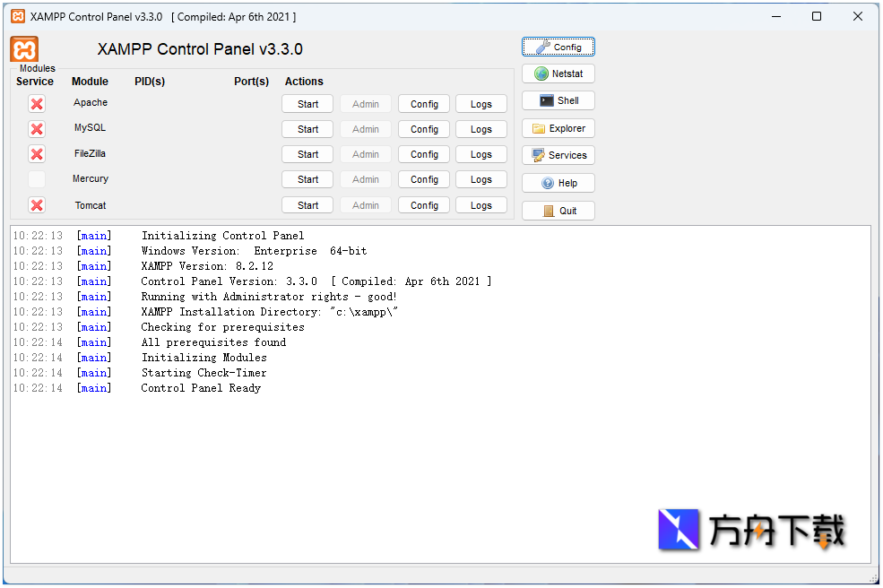Image resolution: width=883 pixels, height=588 pixels.
Task: Click the FileZilla module name
Action: coord(91,153)
